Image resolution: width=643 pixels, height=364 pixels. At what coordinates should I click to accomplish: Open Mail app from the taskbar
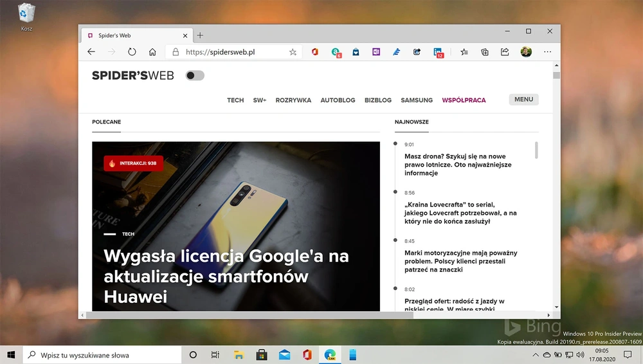coord(284,355)
